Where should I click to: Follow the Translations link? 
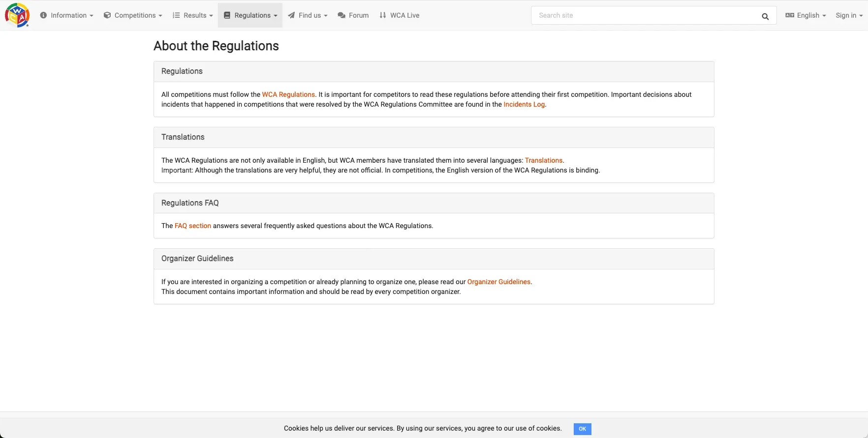point(544,160)
